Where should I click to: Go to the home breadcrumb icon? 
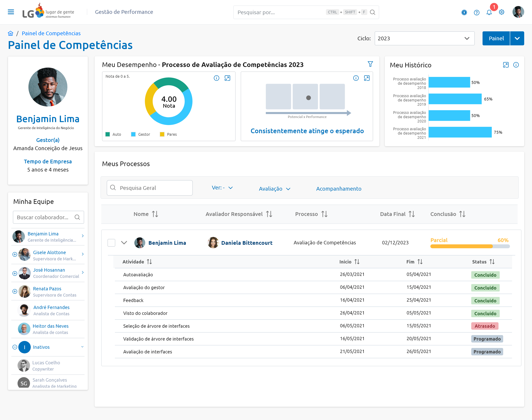10,33
